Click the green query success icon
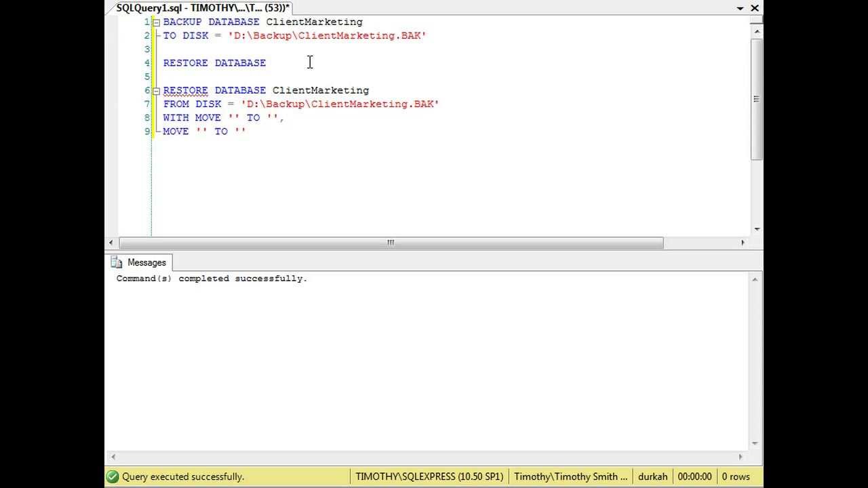Viewport: 868px width, 488px height. pos(113,476)
